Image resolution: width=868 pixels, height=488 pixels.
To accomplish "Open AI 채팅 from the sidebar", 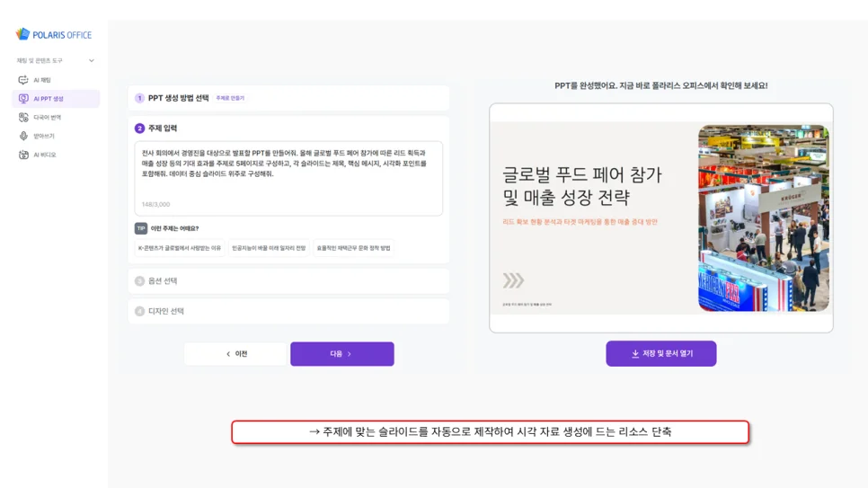I will [x=56, y=80].
